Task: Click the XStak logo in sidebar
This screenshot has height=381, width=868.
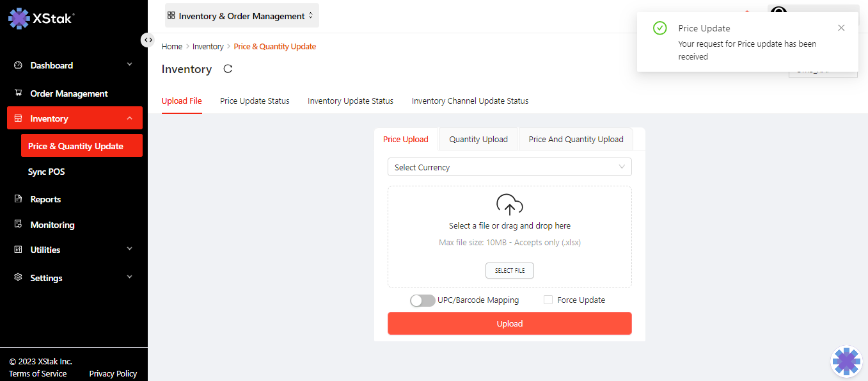Action: [41, 18]
